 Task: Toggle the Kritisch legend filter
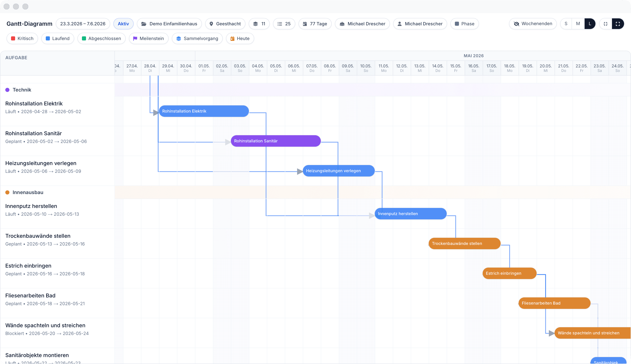coord(22,38)
